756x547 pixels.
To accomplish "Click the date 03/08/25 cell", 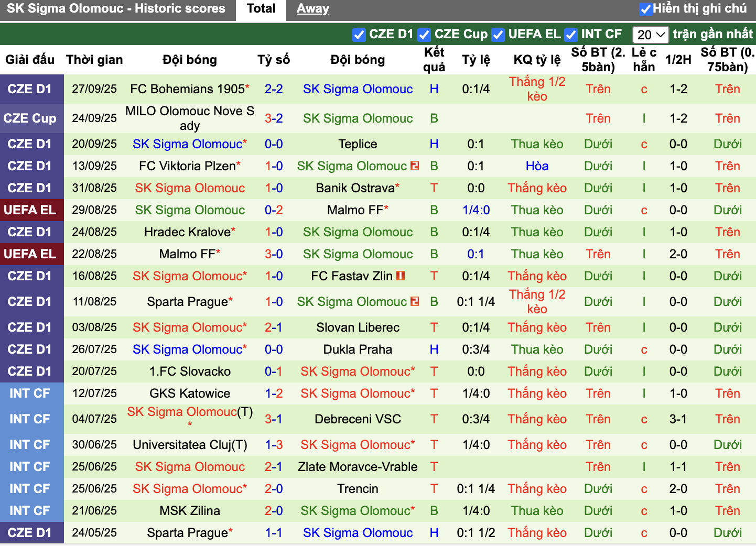I will tap(94, 327).
